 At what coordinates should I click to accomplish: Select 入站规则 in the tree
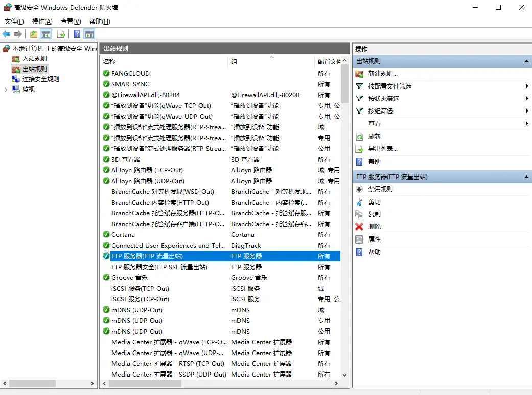(35, 59)
